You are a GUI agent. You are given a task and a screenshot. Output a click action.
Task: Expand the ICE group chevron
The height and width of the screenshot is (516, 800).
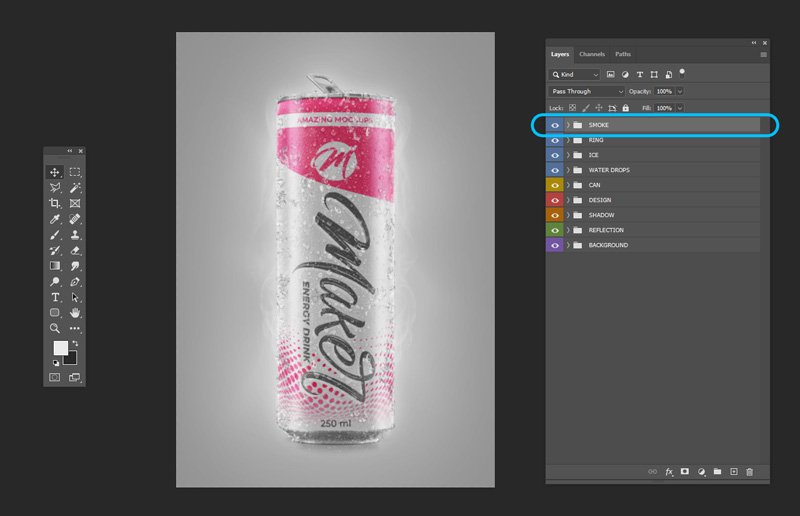[568, 155]
